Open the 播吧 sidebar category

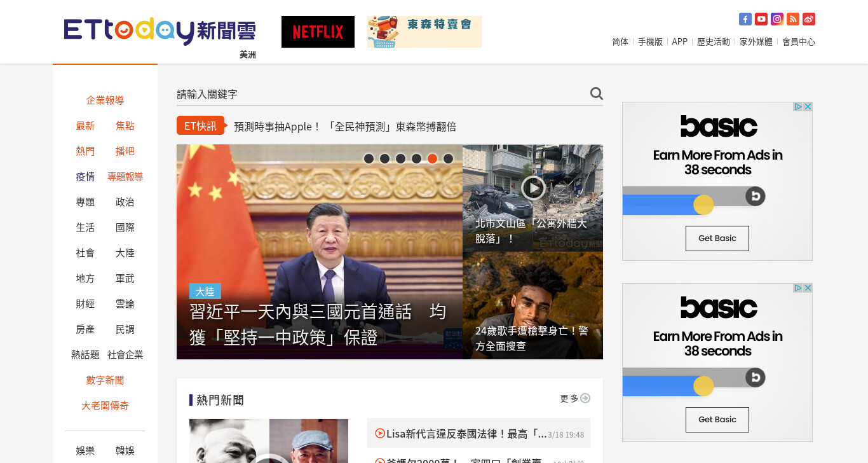[x=125, y=151]
